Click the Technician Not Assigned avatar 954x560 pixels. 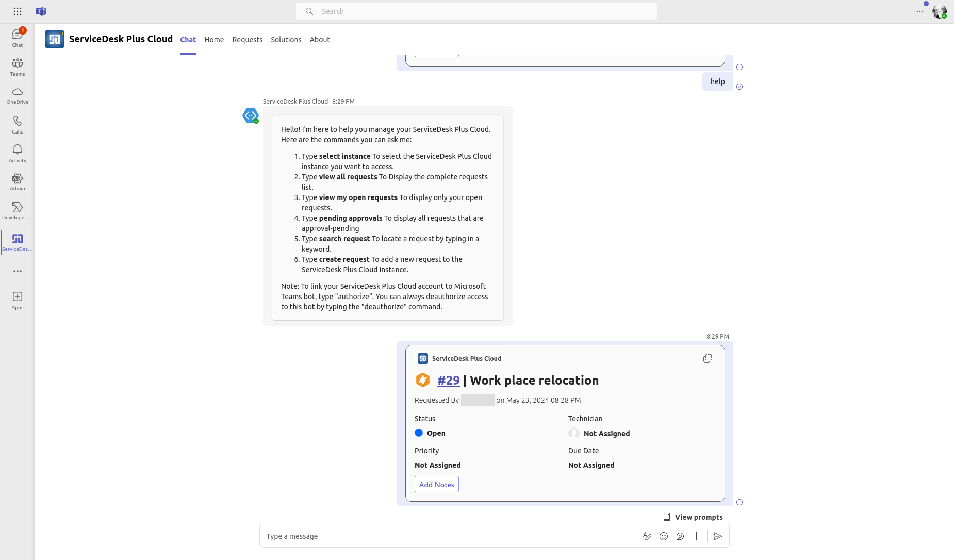pos(574,433)
